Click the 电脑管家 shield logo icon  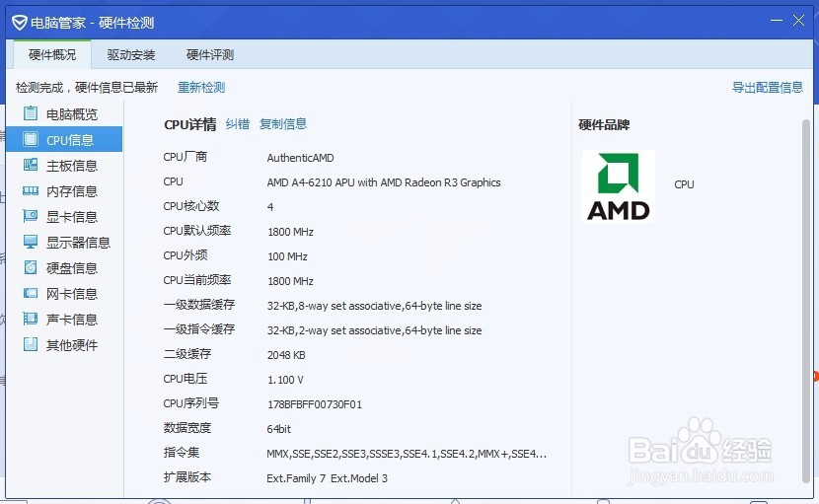click(20, 23)
